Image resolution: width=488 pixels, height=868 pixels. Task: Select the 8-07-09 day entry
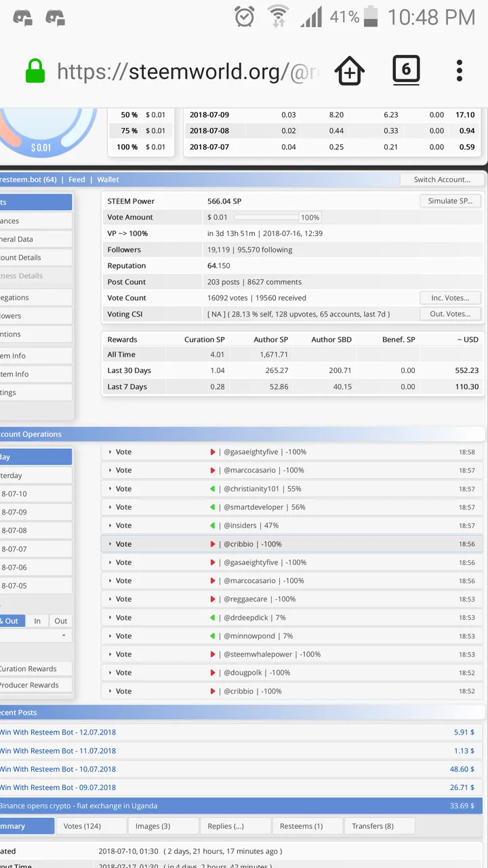(35, 512)
